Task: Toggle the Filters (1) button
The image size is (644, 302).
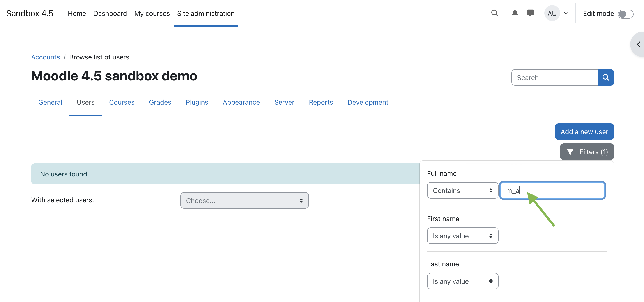Action: (x=587, y=152)
